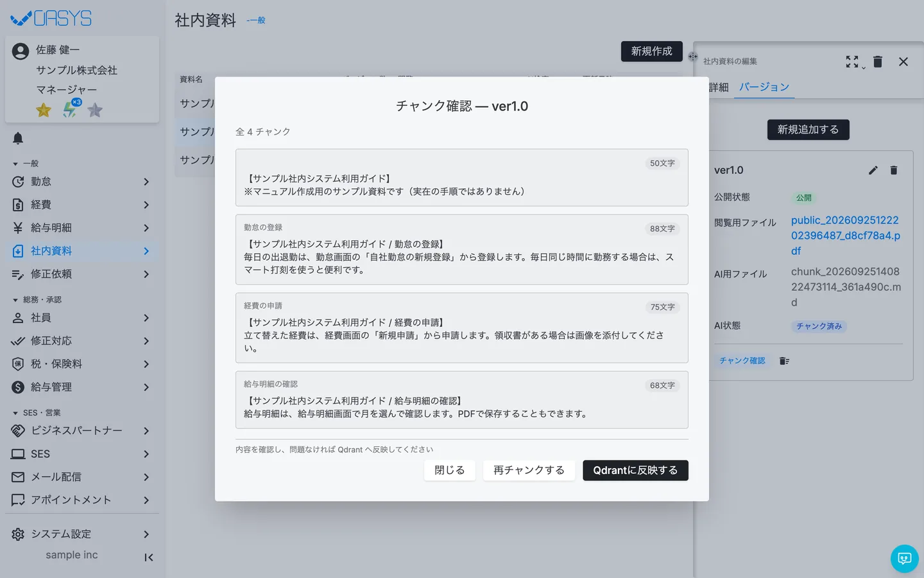Viewport: 924px width, 578px height.
Task: Open the ビジネスパートナー menu item
Action: tap(82, 431)
